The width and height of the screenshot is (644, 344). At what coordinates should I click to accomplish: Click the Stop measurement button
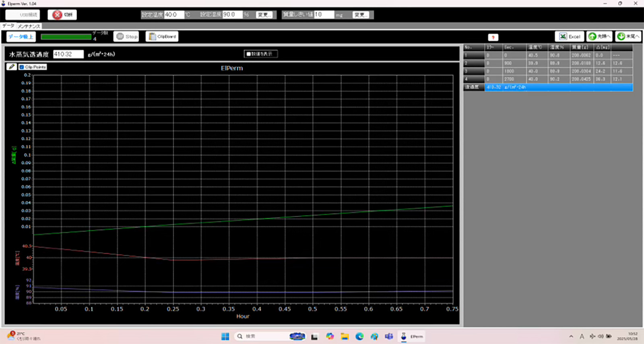[126, 37]
